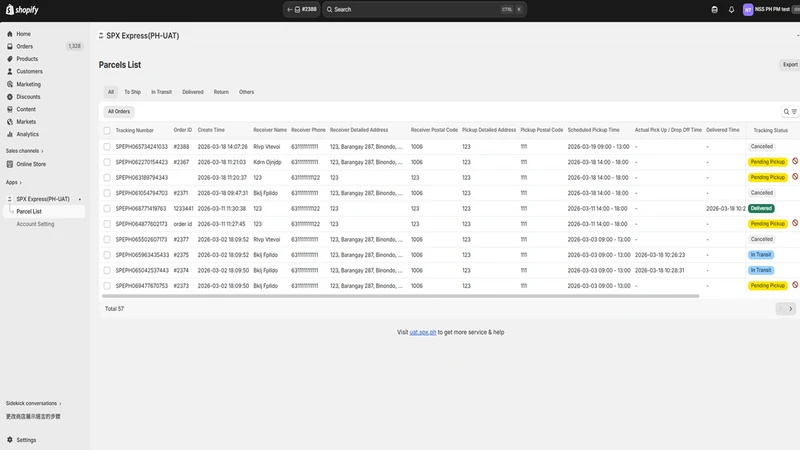
Task: Click the Export button
Action: (790, 65)
